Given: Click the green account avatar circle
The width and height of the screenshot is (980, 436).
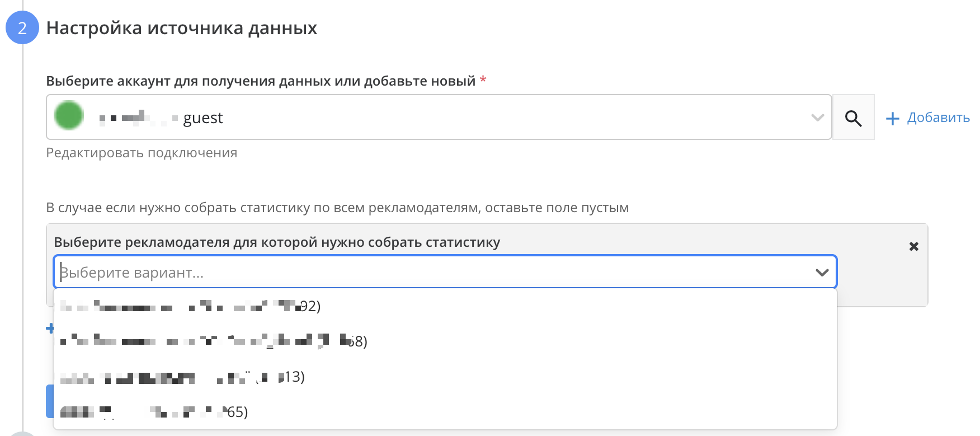Looking at the screenshot, I should pyautogui.click(x=69, y=116).
